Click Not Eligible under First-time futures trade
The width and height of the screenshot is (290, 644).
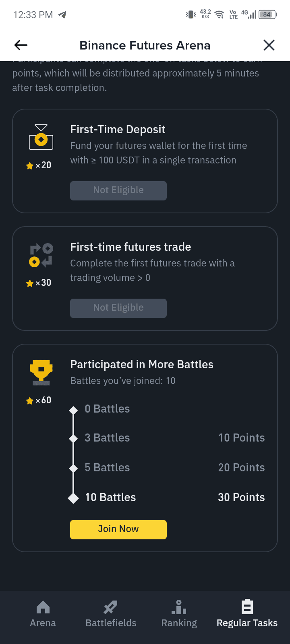pos(118,308)
